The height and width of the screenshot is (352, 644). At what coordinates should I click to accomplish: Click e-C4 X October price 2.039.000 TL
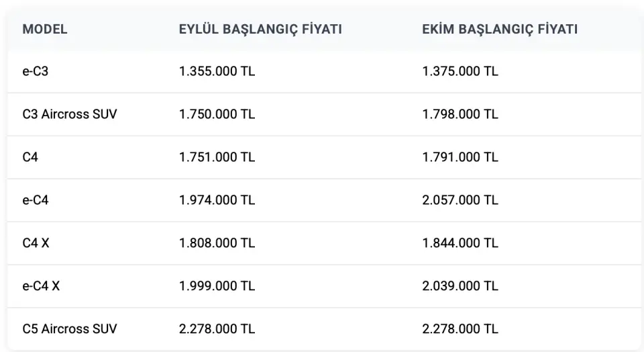(460, 286)
